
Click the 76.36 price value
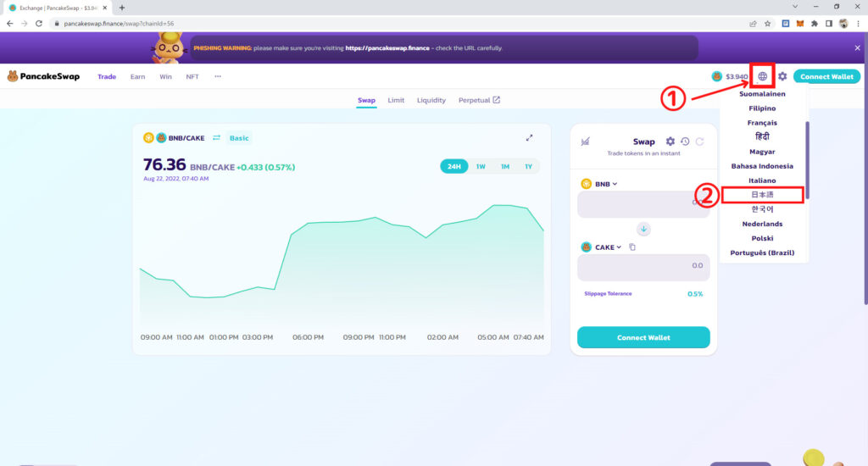click(164, 164)
